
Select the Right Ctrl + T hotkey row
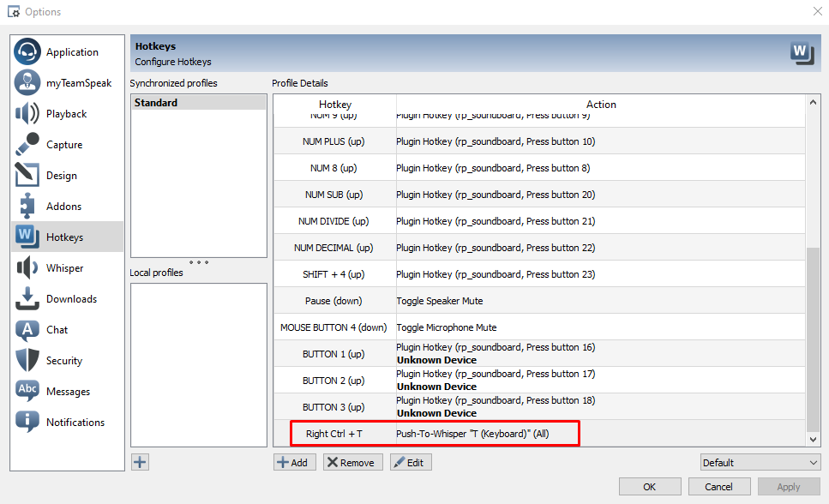[436, 434]
